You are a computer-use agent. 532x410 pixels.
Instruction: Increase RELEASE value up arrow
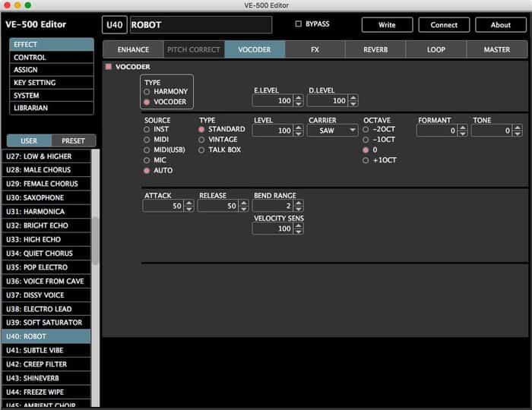pos(244,203)
